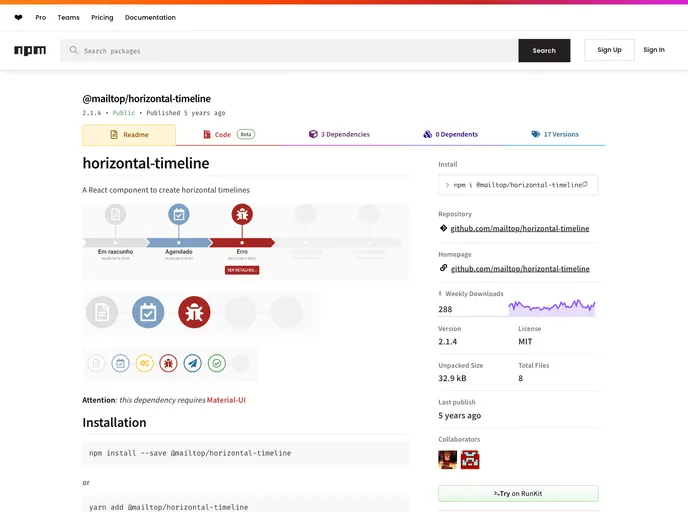The image size is (688, 512).
Task: Click the small yellow outlined shuffle icon
Action: [144, 363]
